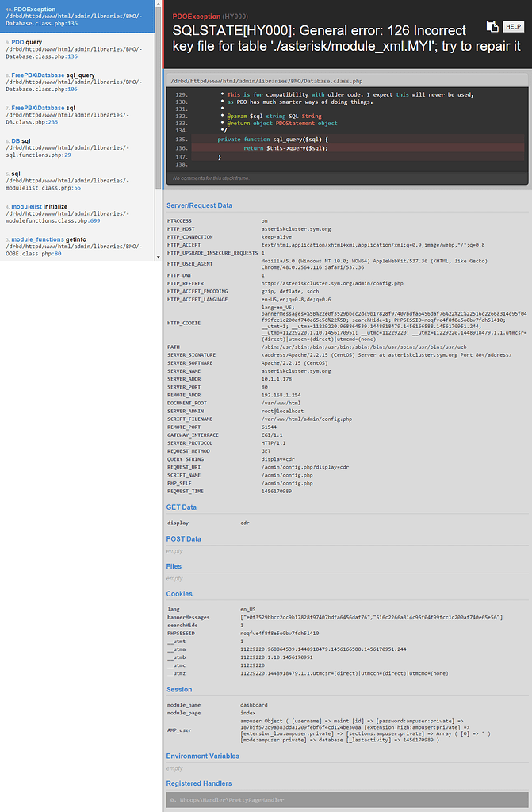Click the Cookies section heading
This screenshot has width=532, height=812.
tap(179, 593)
